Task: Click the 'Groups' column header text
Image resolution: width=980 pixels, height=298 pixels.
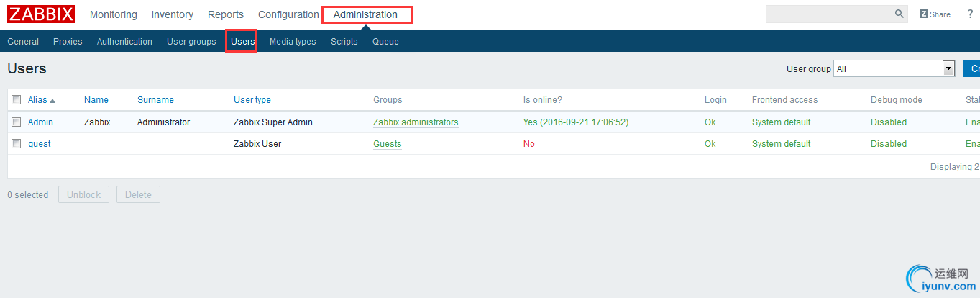Action: click(x=388, y=100)
